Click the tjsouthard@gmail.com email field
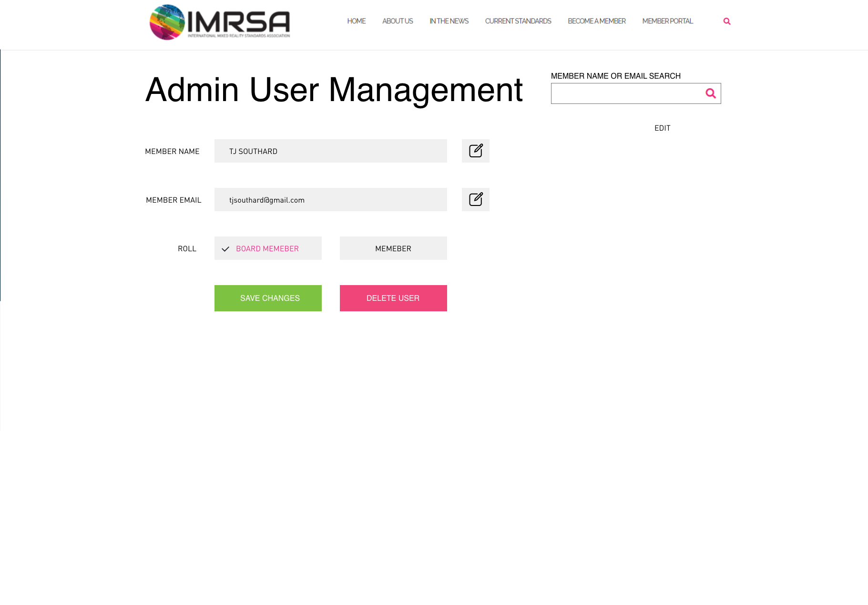This screenshot has width=868, height=605. (330, 200)
